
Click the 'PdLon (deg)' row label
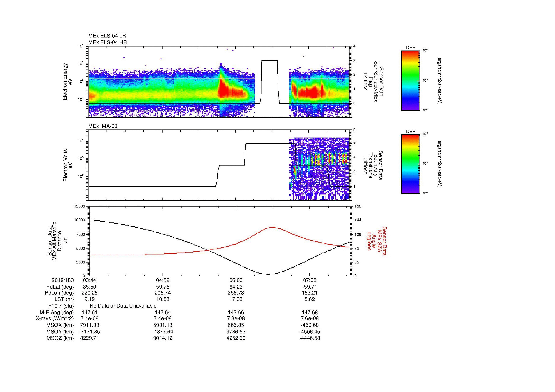(59, 293)
